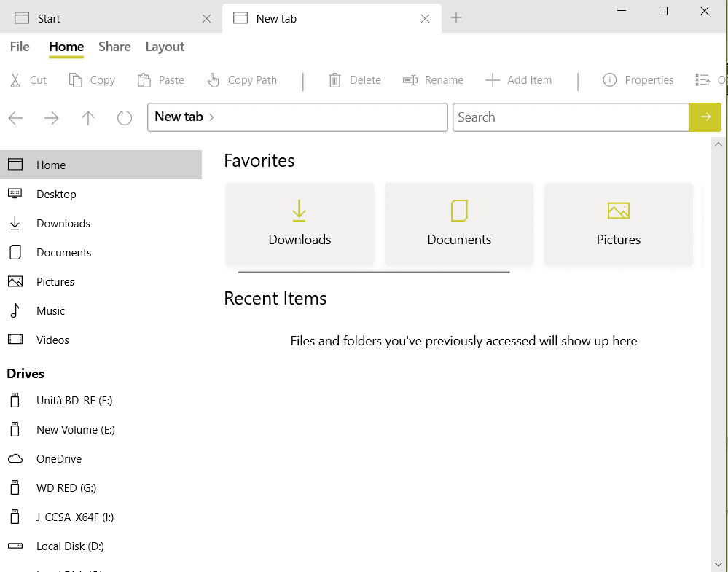Open the WD RED (G:) drive
This screenshot has width=728, height=572.
(x=101, y=488)
